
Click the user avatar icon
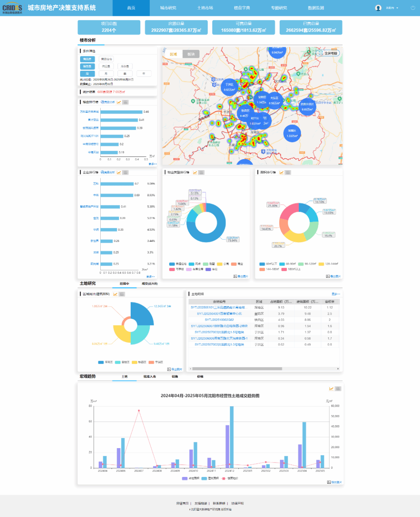[378, 8]
